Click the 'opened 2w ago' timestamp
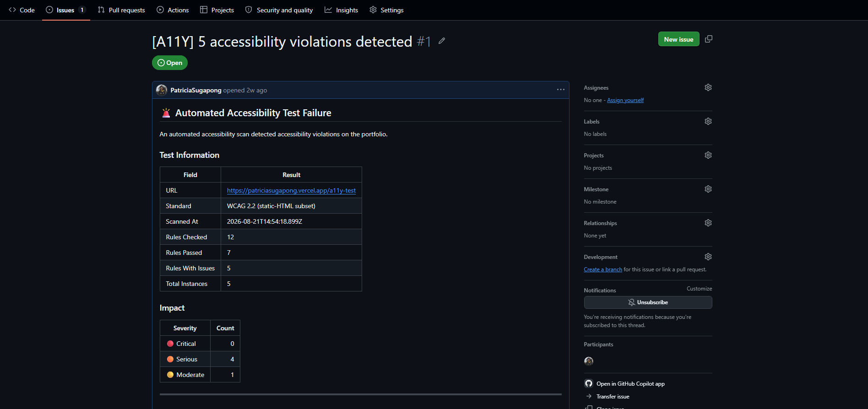Screen dimensions: 868x409 (245, 90)
